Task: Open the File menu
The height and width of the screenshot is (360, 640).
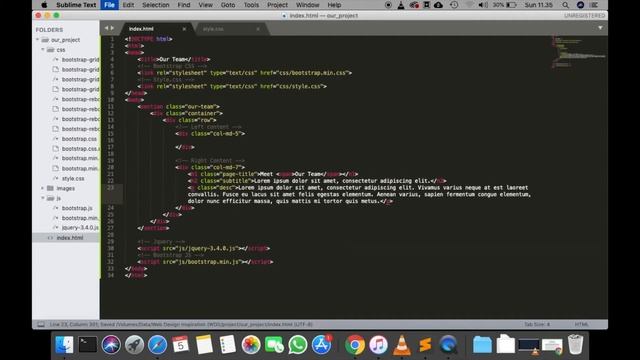Action: tap(109, 5)
